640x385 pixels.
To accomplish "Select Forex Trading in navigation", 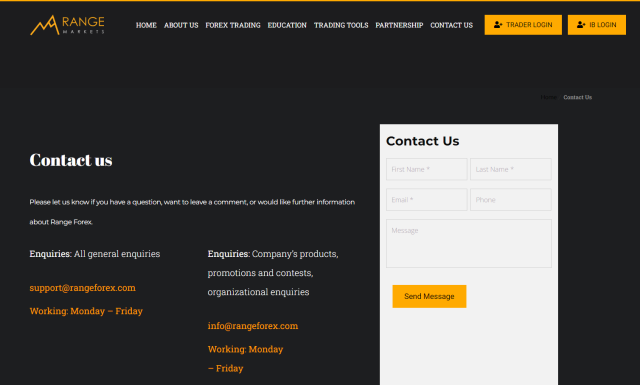I will tap(233, 25).
